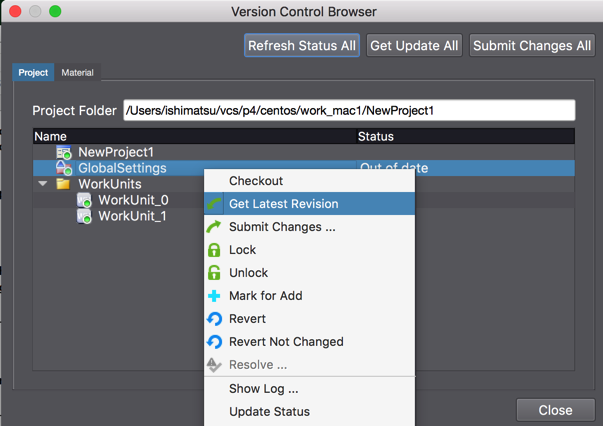Click the green Get Latest Revision arrow icon
The height and width of the screenshot is (426, 603).
tap(214, 204)
